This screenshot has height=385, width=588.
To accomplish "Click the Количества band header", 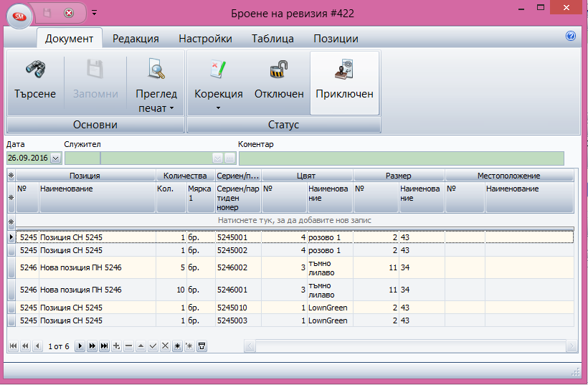I will pyautogui.click(x=185, y=176).
